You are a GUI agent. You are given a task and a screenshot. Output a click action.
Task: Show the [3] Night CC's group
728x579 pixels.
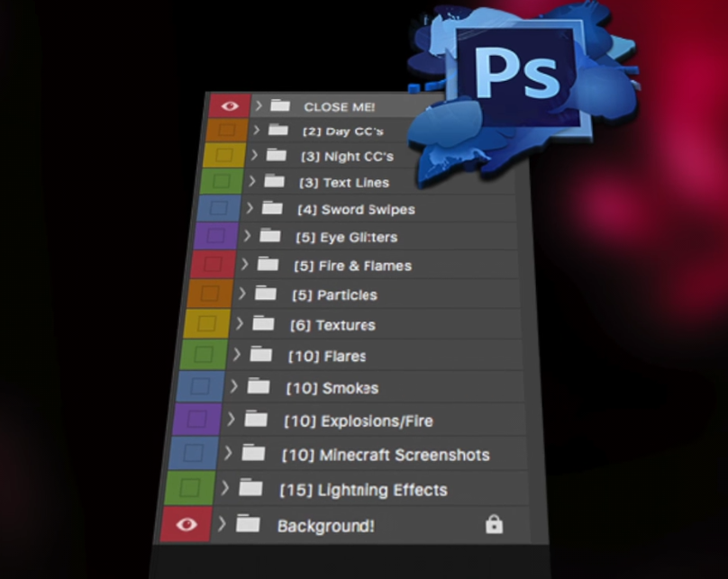pyautogui.click(x=223, y=155)
